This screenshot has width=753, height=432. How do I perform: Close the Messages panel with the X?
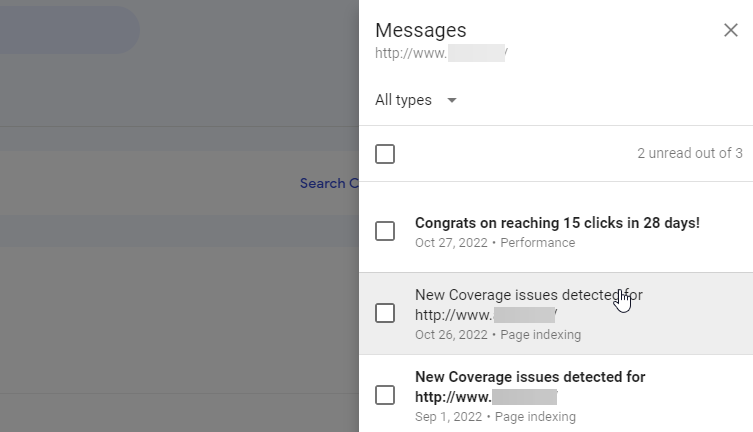coord(730,30)
